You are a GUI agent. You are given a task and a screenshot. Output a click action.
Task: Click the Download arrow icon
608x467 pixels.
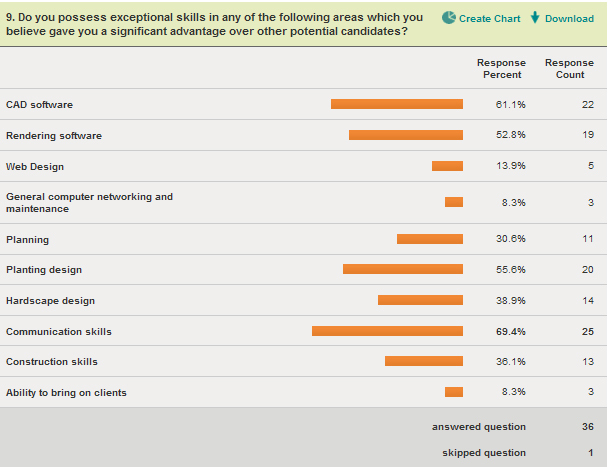535,18
